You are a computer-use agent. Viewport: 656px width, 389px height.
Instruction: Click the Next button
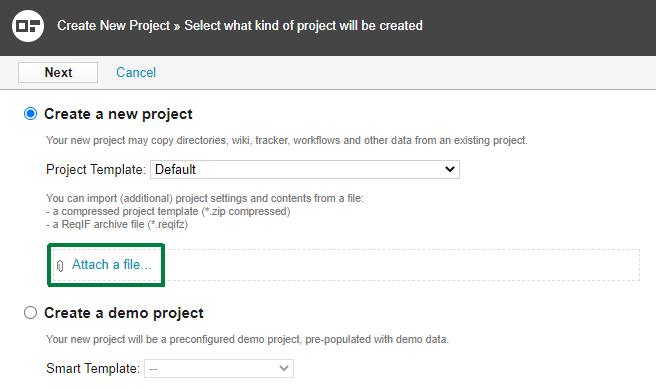[x=58, y=72]
